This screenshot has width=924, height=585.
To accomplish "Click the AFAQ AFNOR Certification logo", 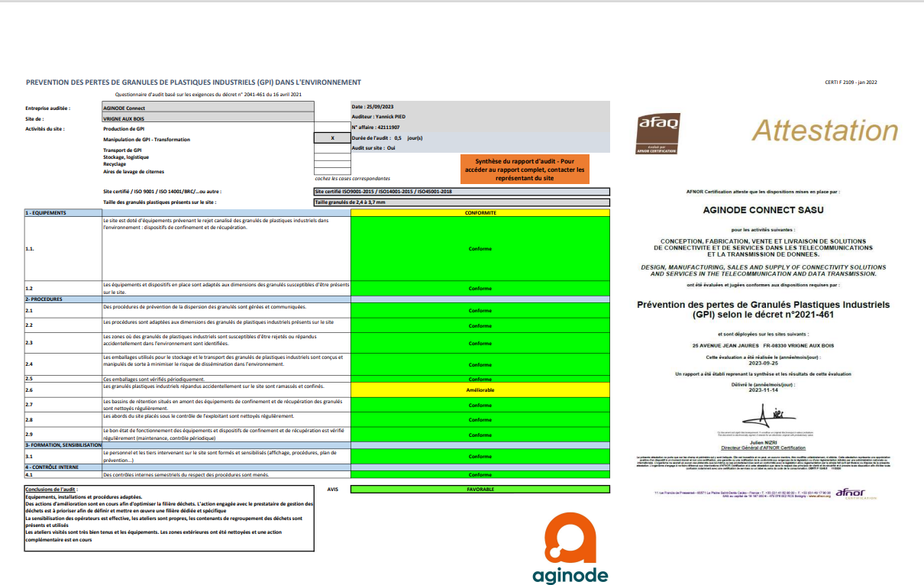I will [657, 134].
